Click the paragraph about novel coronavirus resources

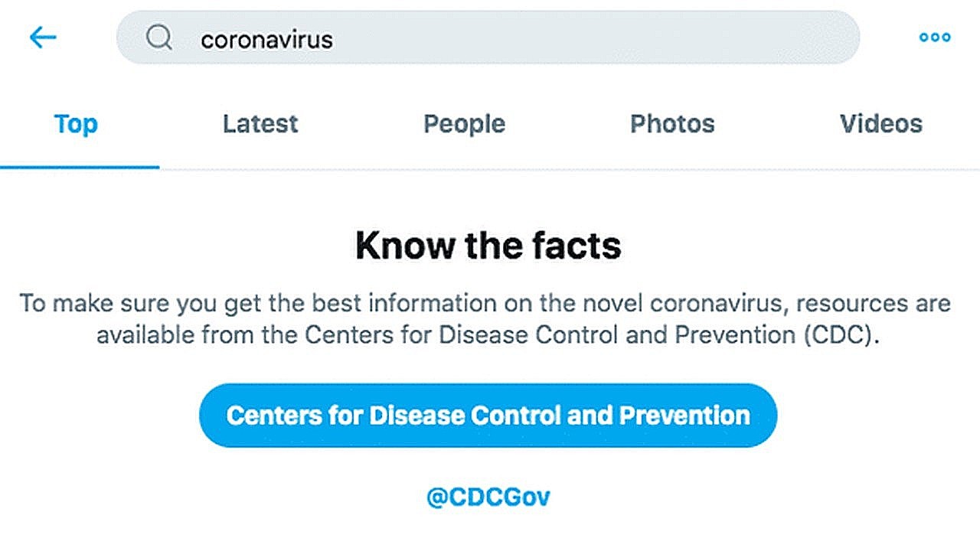pyautogui.click(x=485, y=318)
